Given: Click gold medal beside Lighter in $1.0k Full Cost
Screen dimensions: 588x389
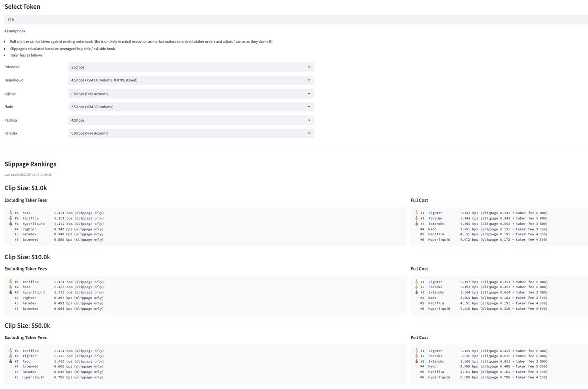Looking at the screenshot, I should (x=416, y=213).
